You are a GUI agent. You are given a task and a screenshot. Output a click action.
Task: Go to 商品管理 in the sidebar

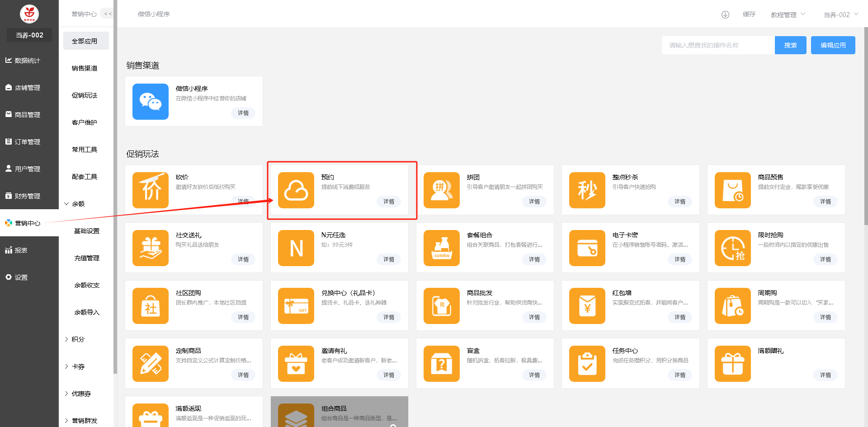pyautogui.click(x=27, y=115)
